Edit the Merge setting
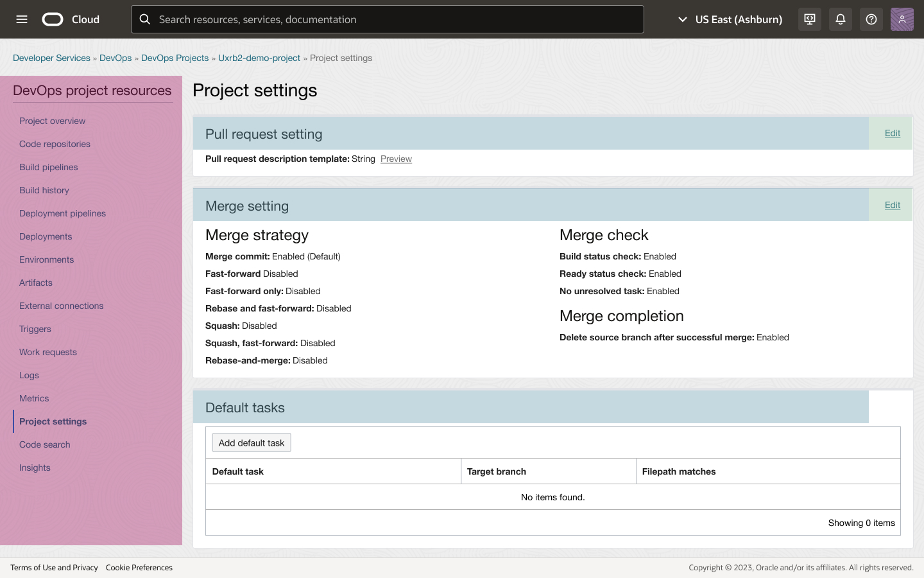 pyautogui.click(x=892, y=205)
